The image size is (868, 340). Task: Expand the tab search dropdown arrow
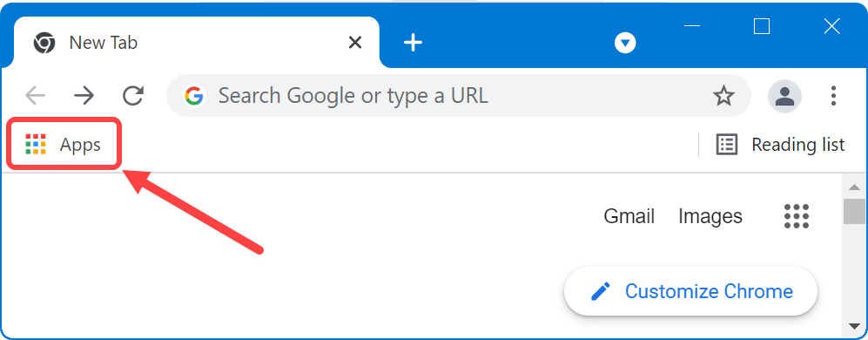626,43
